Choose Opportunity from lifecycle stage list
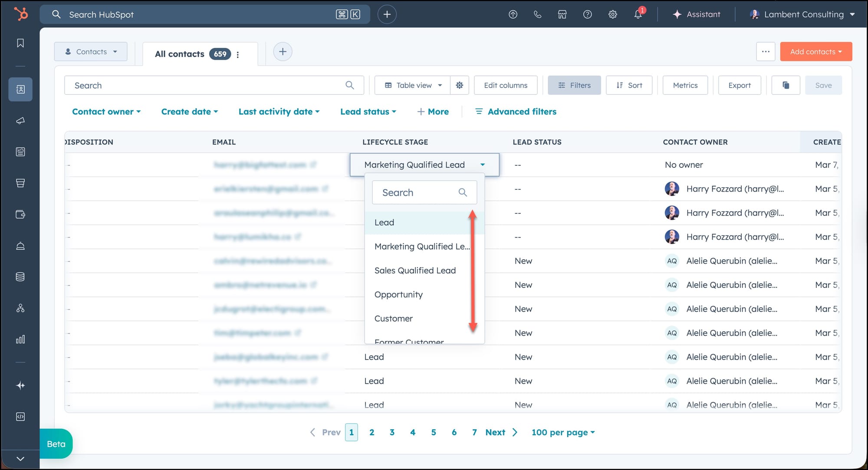Screen dimensions: 868x470 point(398,294)
